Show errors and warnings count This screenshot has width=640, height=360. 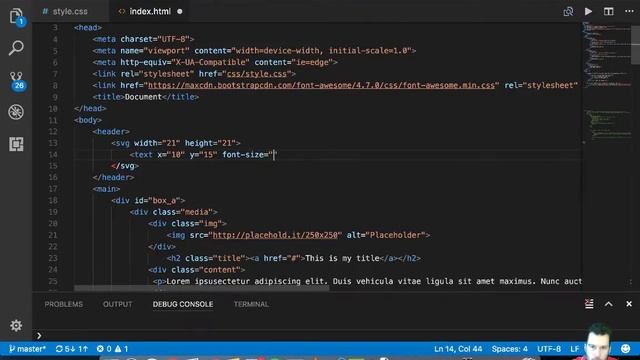coord(112,349)
